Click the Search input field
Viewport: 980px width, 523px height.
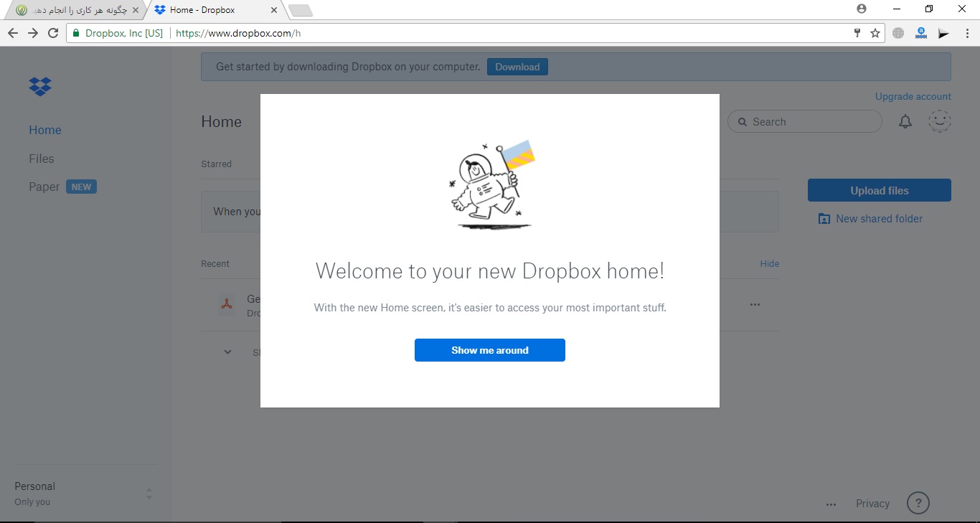click(805, 122)
